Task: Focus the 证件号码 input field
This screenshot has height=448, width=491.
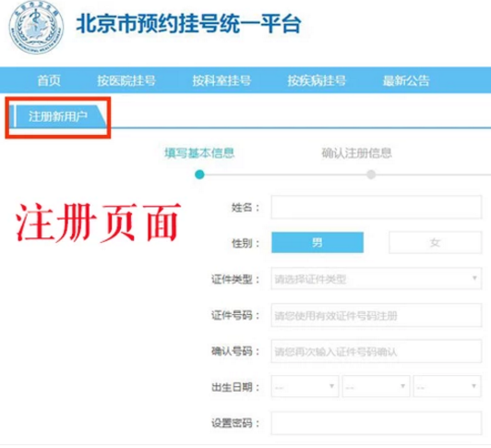Action: tap(377, 315)
